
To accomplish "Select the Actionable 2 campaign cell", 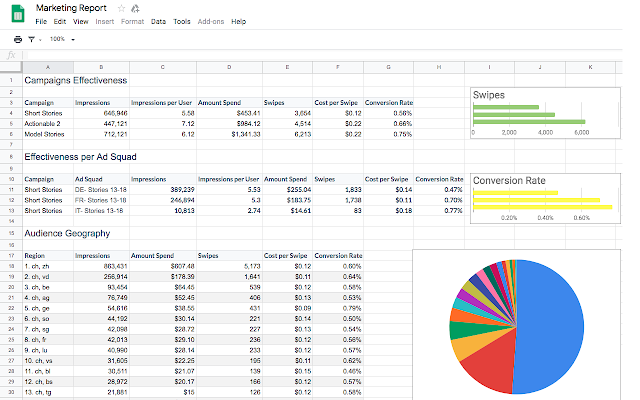I will pos(48,124).
